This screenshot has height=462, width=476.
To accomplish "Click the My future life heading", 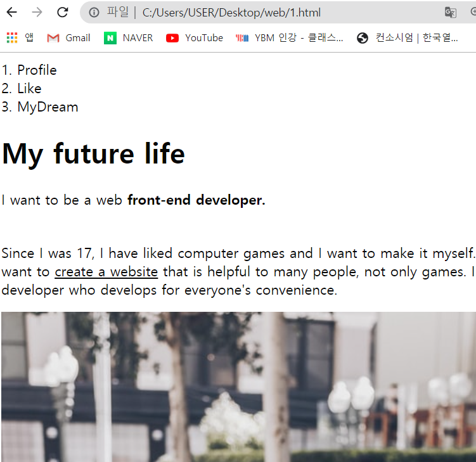I will (x=94, y=154).
